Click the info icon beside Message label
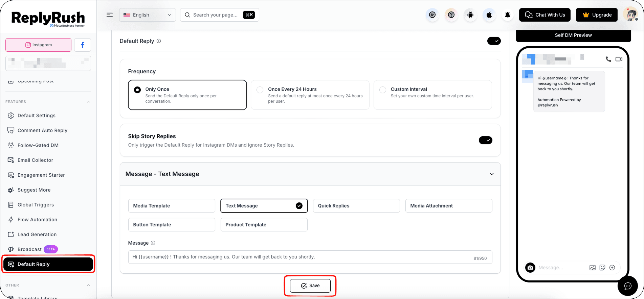Image resolution: width=644 pixels, height=299 pixels. [153, 243]
